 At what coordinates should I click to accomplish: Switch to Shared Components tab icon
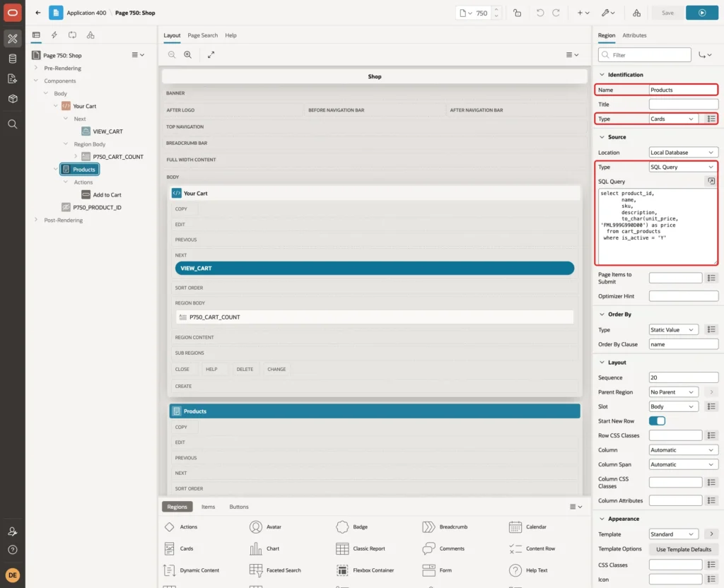click(90, 35)
